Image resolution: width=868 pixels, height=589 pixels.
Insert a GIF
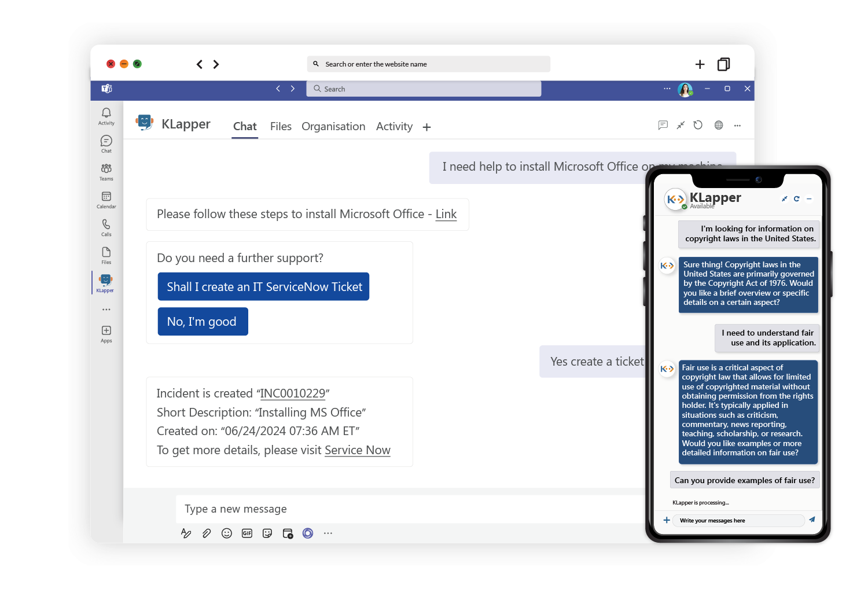point(247,533)
